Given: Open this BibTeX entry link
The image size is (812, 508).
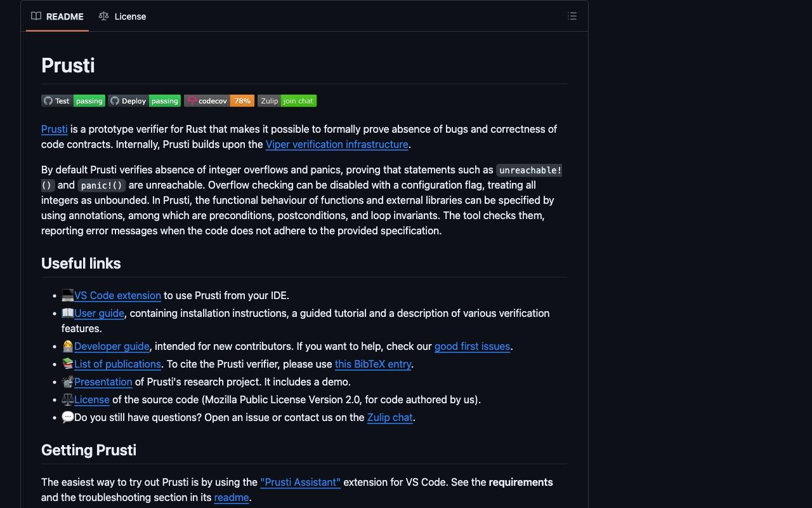Looking at the screenshot, I should point(373,364).
